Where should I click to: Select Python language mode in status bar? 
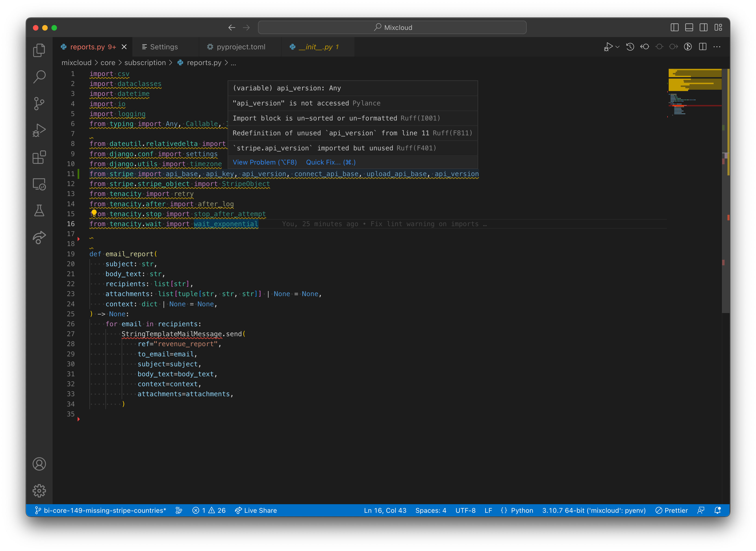(x=522, y=510)
